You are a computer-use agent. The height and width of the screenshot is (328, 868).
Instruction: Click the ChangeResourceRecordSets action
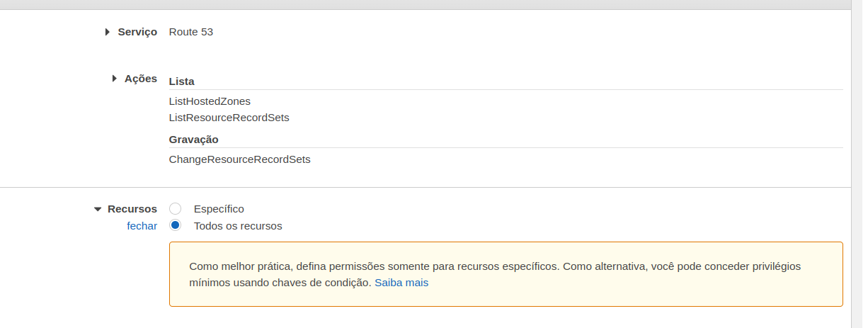[x=239, y=159]
